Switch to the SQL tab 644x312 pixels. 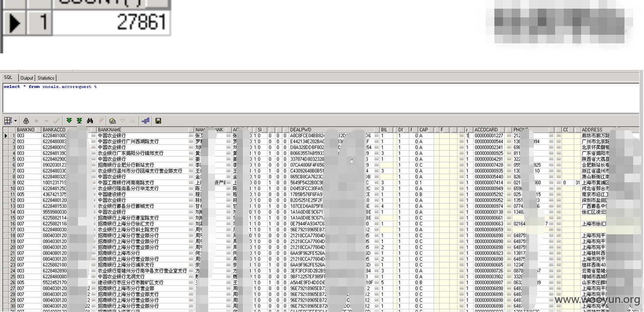tap(8, 77)
